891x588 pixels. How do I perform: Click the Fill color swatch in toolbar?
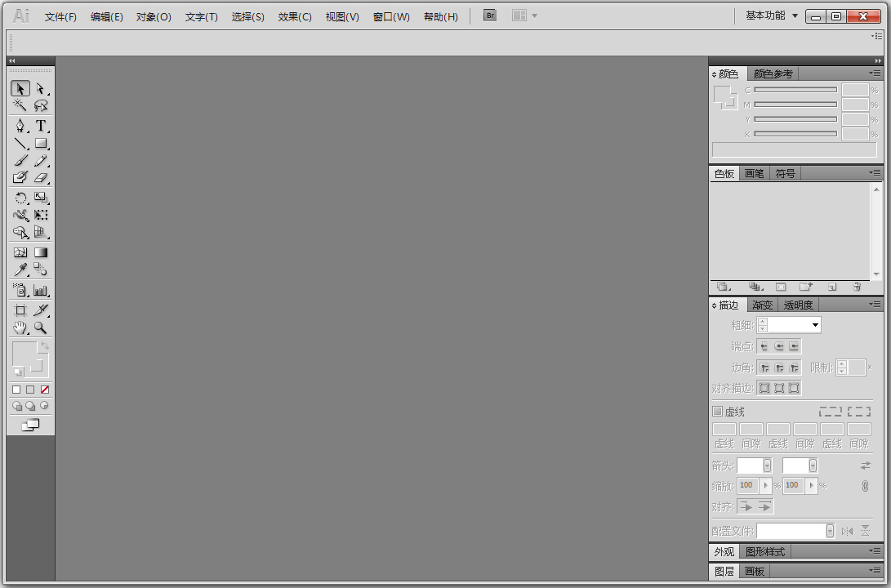25,353
